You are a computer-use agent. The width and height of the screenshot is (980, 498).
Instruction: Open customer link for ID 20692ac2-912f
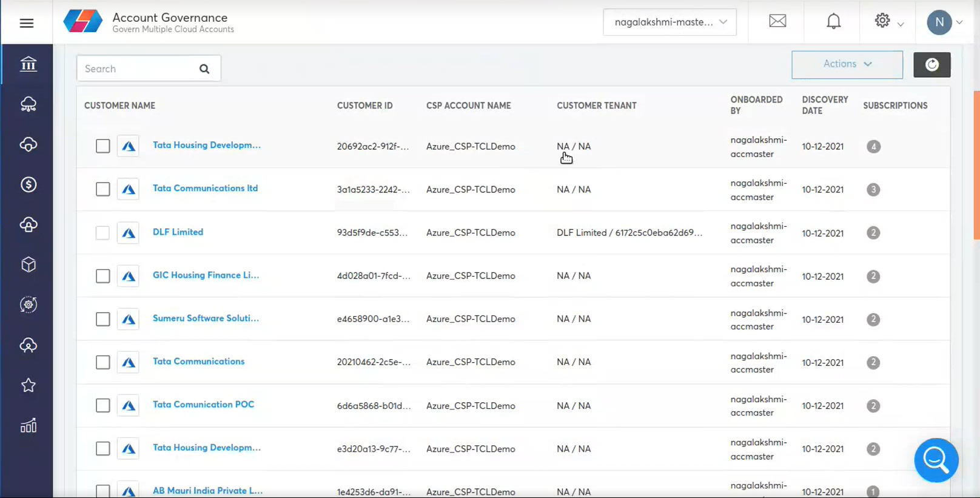click(206, 145)
